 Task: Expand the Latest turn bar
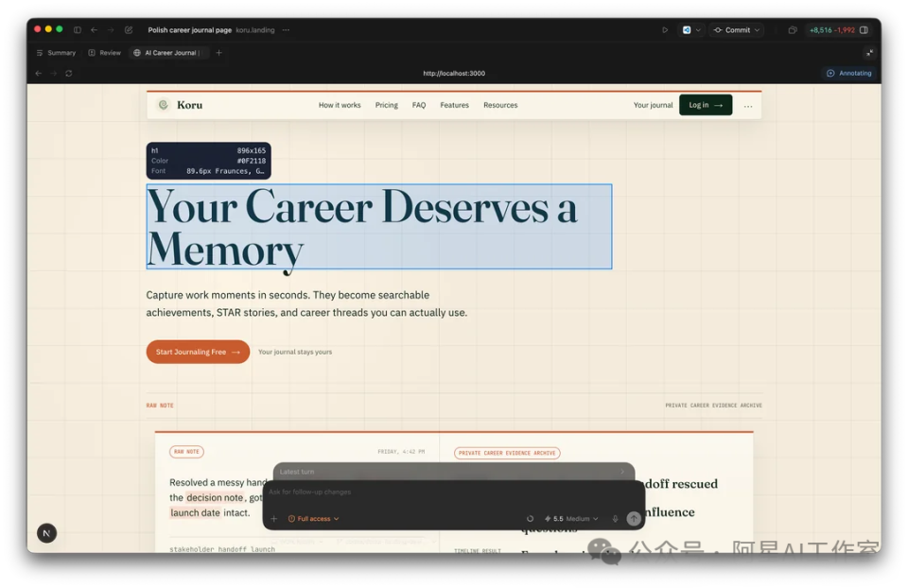(453, 472)
